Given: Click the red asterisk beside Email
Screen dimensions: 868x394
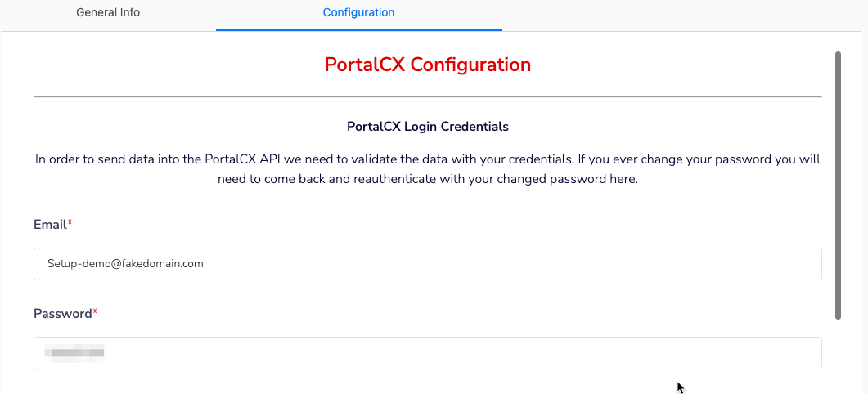Looking at the screenshot, I should [x=70, y=223].
